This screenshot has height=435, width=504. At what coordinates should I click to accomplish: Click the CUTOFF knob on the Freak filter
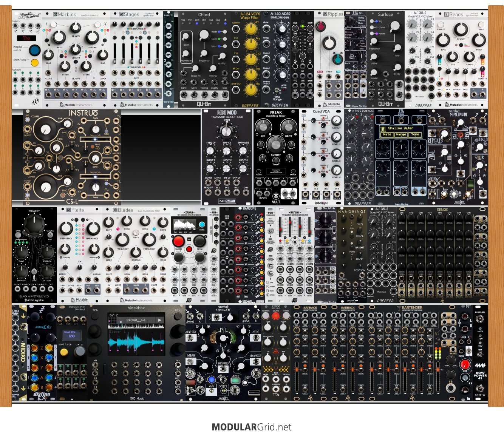276,144
